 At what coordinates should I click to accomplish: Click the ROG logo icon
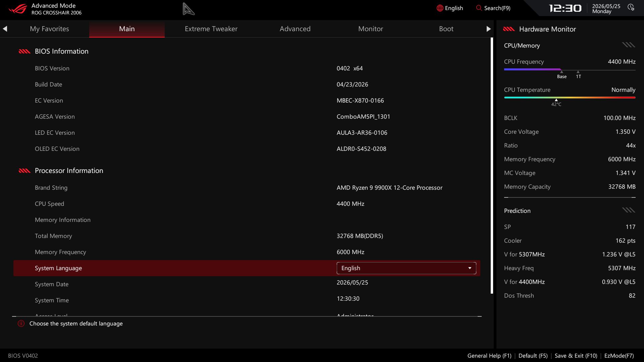pos(18,9)
